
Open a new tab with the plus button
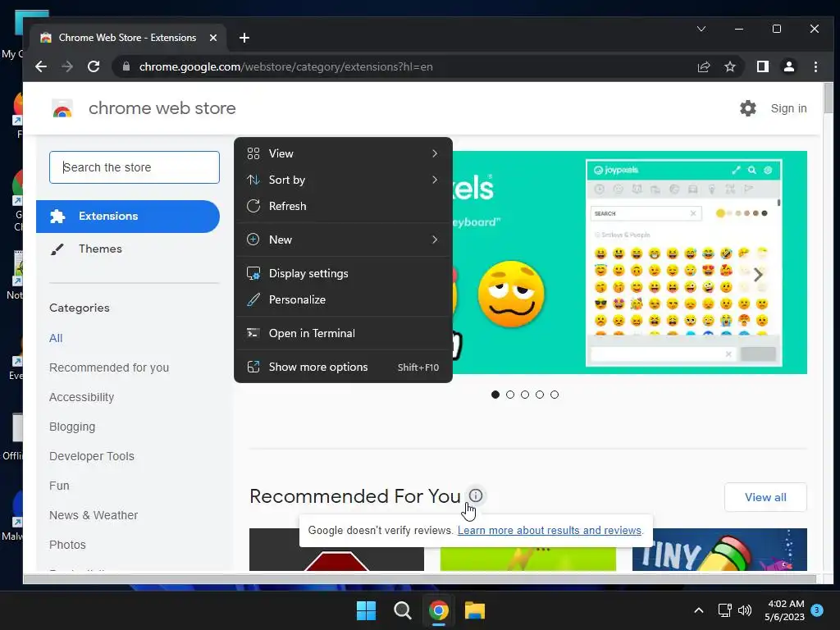click(x=244, y=38)
